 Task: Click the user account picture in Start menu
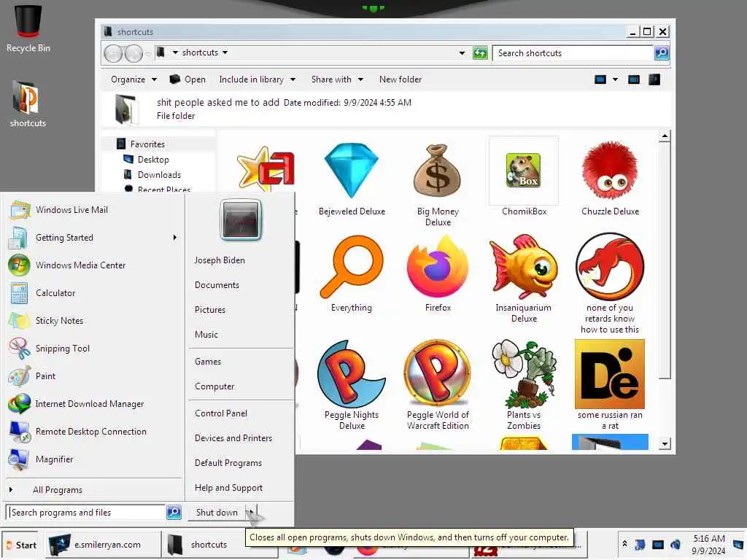[241, 219]
